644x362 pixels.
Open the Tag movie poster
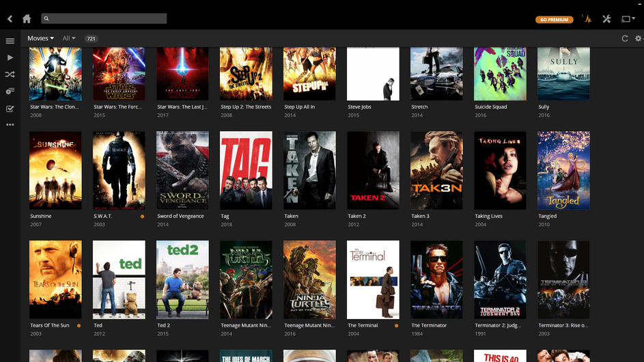[246, 171]
